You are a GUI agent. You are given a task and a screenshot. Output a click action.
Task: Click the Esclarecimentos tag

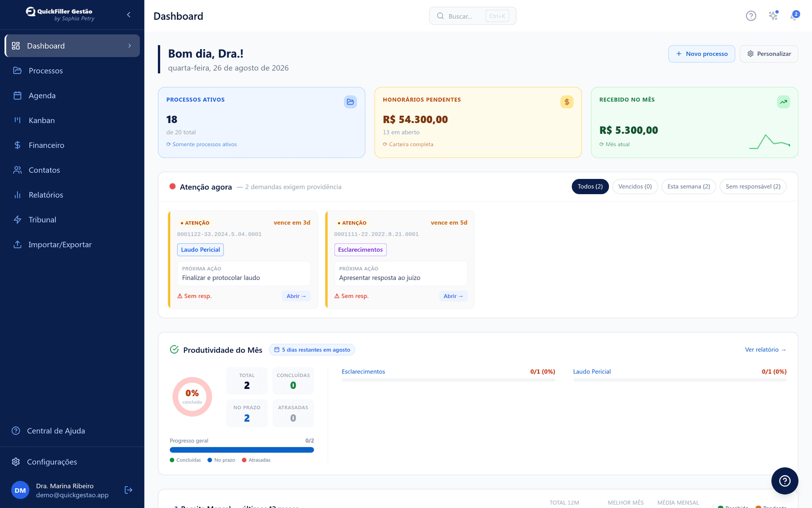[x=360, y=249]
